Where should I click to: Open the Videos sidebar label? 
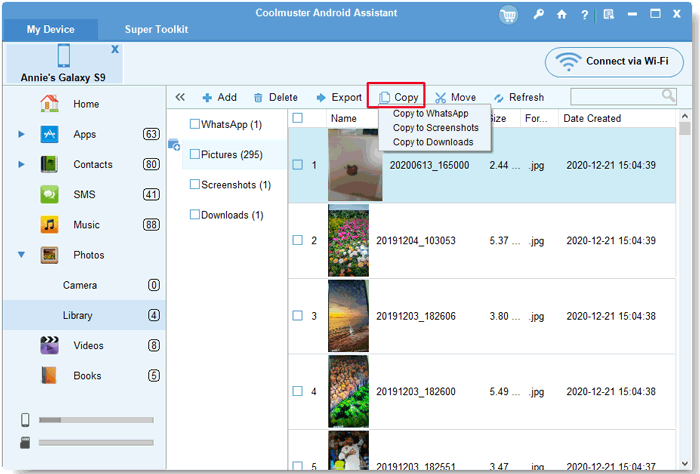click(88, 345)
